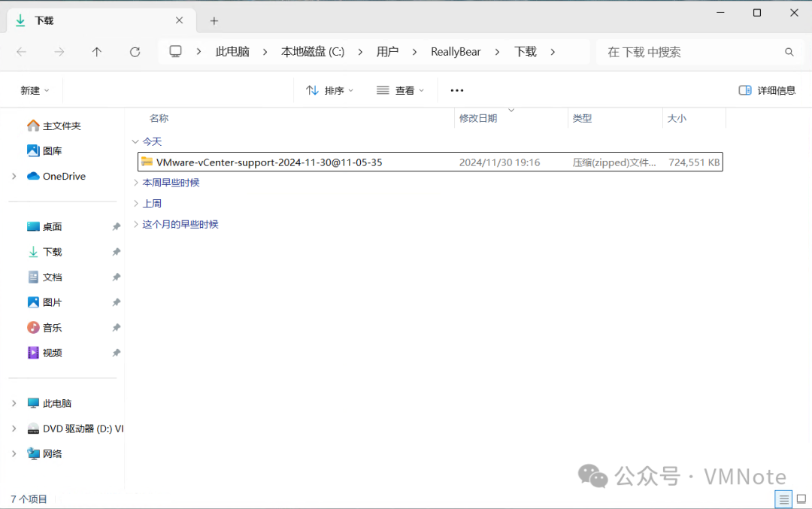Unpin 图片 using its pin icon
This screenshot has width=812, height=509.
[117, 302]
